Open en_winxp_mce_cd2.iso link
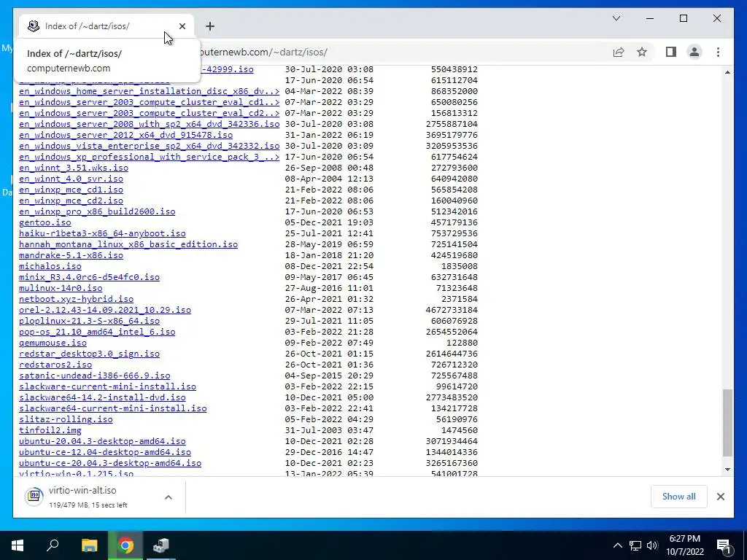 (x=71, y=201)
